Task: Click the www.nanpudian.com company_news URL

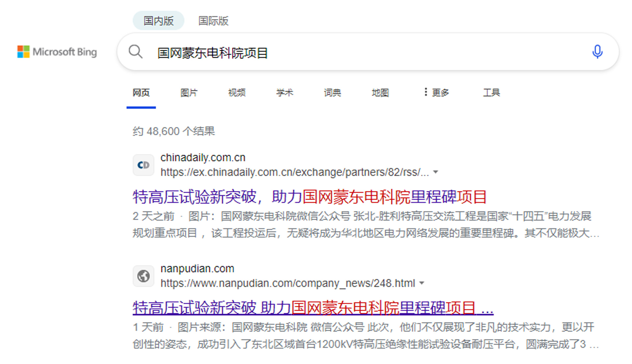Action: click(x=288, y=283)
